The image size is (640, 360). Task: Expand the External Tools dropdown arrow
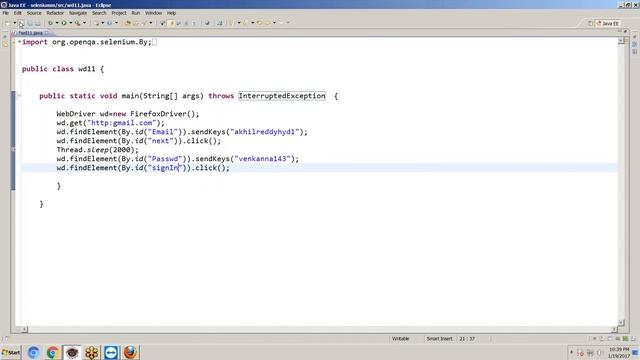(x=84, y=23)
